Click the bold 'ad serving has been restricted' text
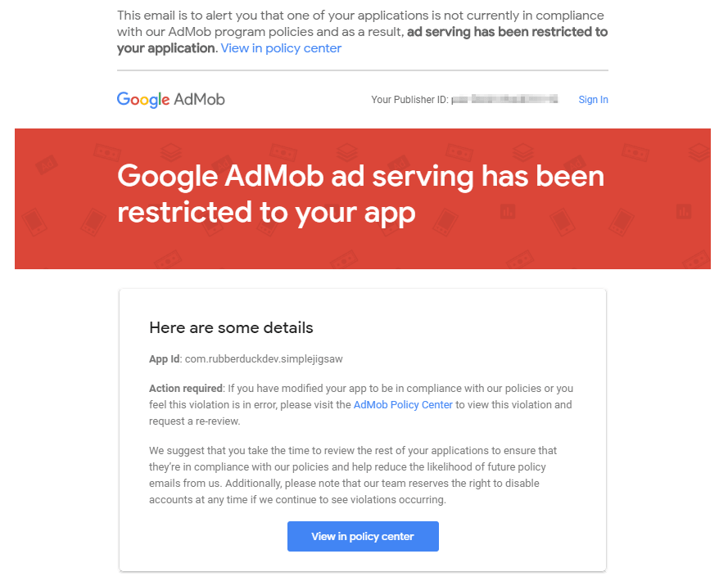The width and height of the screenshot is (728, 581). (494, 32)
